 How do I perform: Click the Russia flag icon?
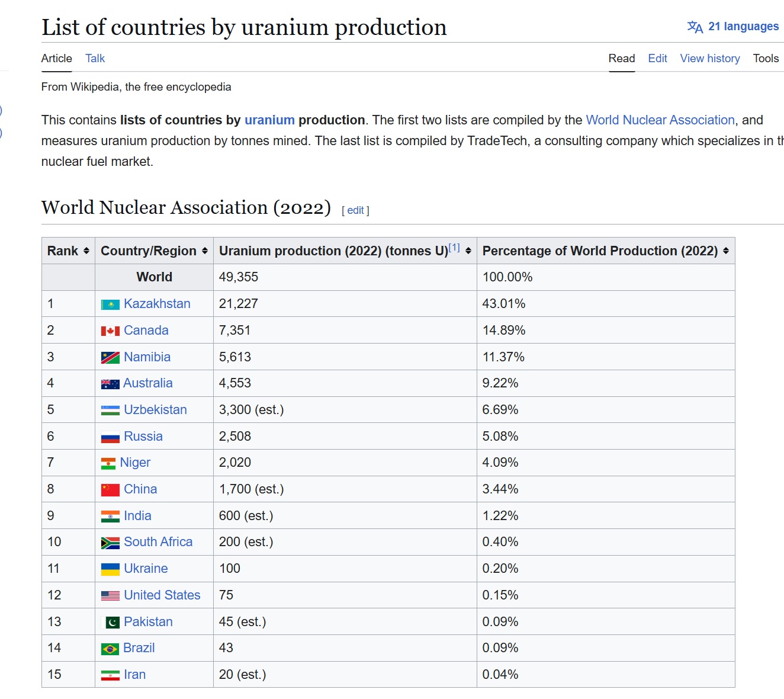click(x=110, y=437)
